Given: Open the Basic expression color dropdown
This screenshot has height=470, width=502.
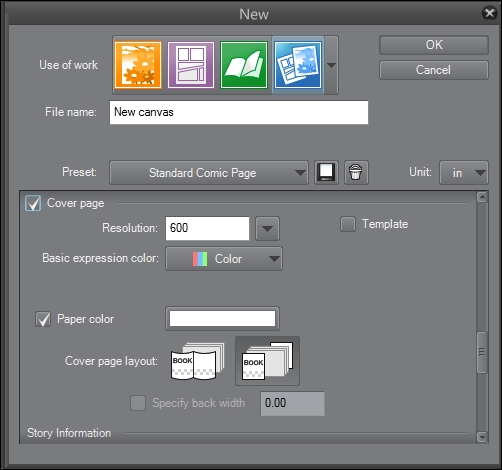Looking at the screenshot, I should click(x=224, y=259).
